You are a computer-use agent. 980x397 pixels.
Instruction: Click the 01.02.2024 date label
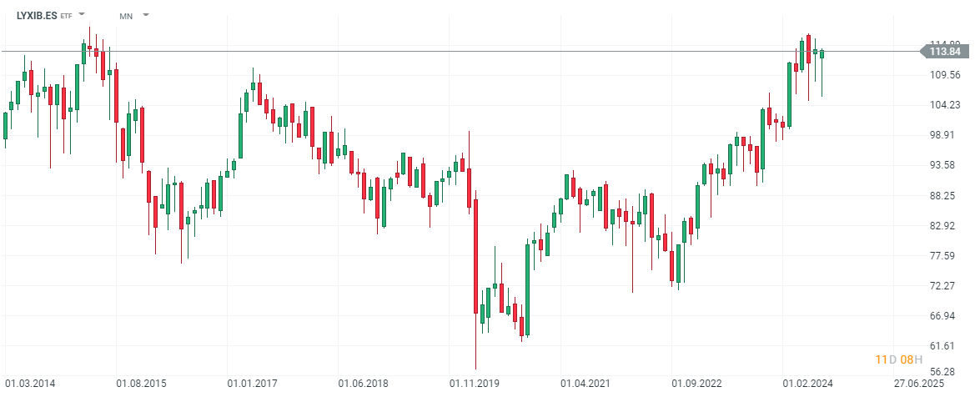[807, 384]
